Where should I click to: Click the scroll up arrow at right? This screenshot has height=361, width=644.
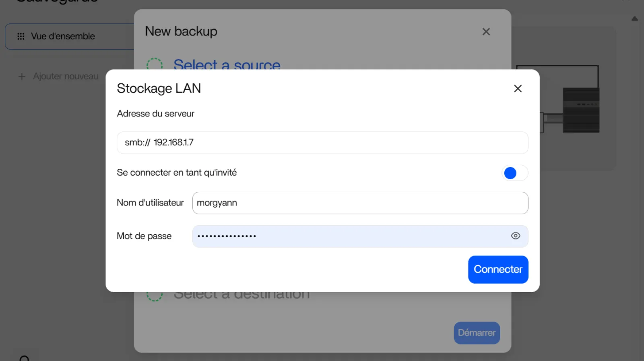pyautogui.click(x=635, y=19)
